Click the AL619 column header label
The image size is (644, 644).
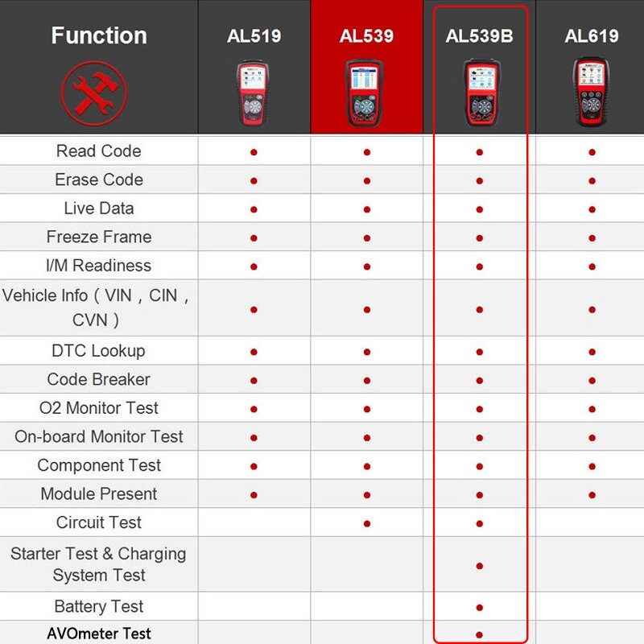[592, 35]
